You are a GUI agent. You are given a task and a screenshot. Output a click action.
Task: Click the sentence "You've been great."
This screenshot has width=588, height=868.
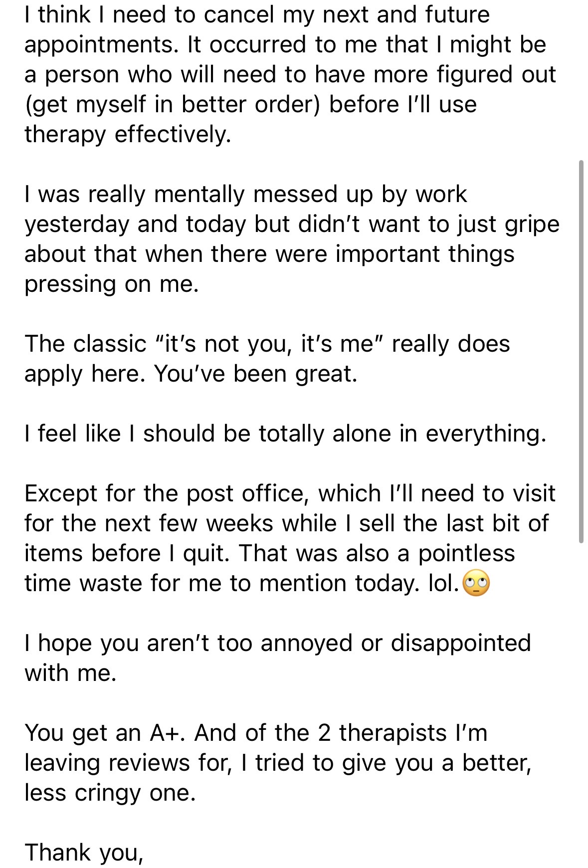[x=255, y=374]
